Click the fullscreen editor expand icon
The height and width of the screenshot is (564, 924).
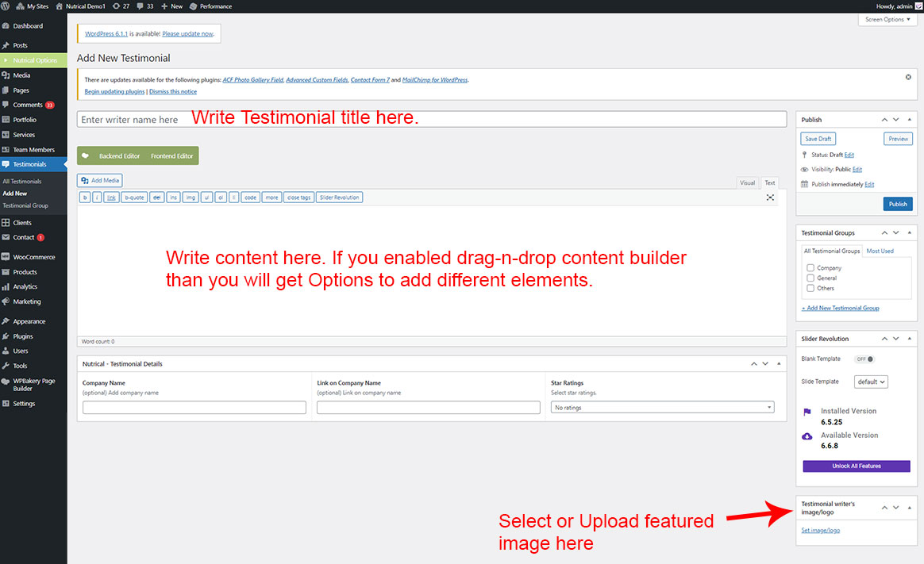[x=770, y=198]
